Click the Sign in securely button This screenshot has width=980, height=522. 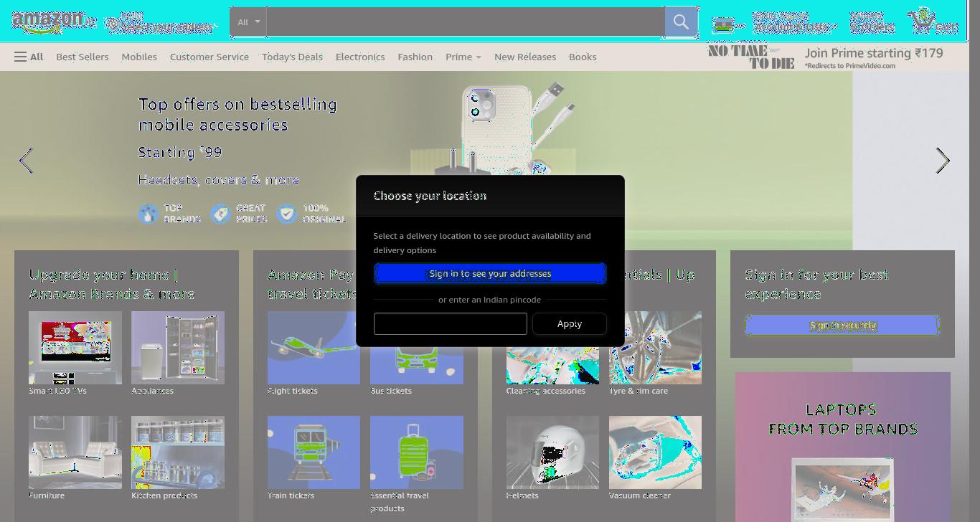(x=842, y=325)
